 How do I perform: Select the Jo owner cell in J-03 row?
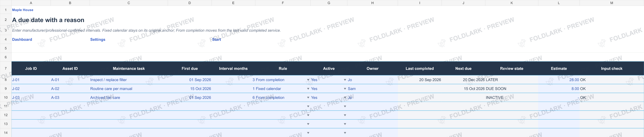(373, 97)
